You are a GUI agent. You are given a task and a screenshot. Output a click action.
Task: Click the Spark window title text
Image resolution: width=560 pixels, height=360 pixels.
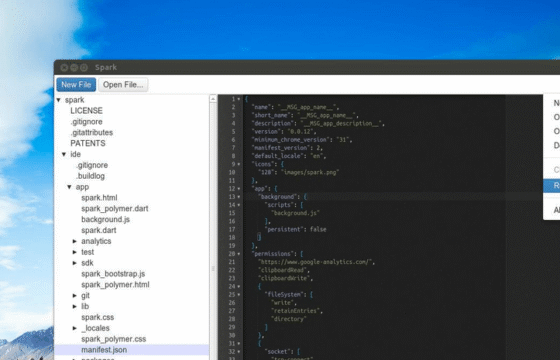[x=106, y=68]
